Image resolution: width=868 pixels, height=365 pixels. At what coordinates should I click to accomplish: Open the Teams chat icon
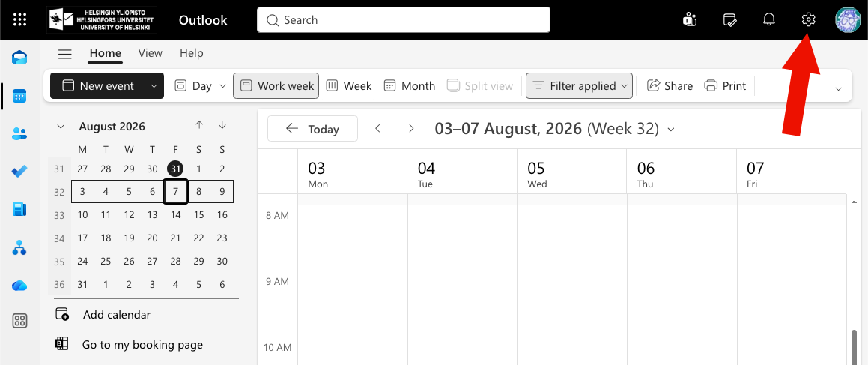coord(690,20)
